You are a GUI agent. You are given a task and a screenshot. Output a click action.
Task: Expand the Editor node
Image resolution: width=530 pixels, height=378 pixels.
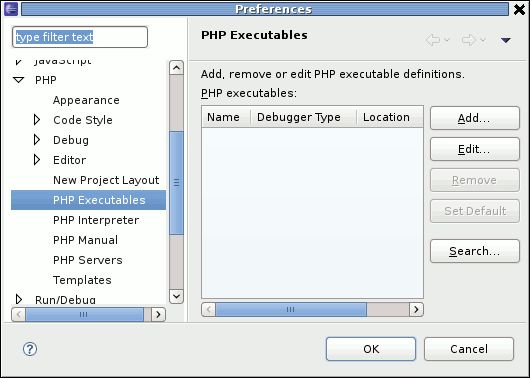(x=37, y=160)
